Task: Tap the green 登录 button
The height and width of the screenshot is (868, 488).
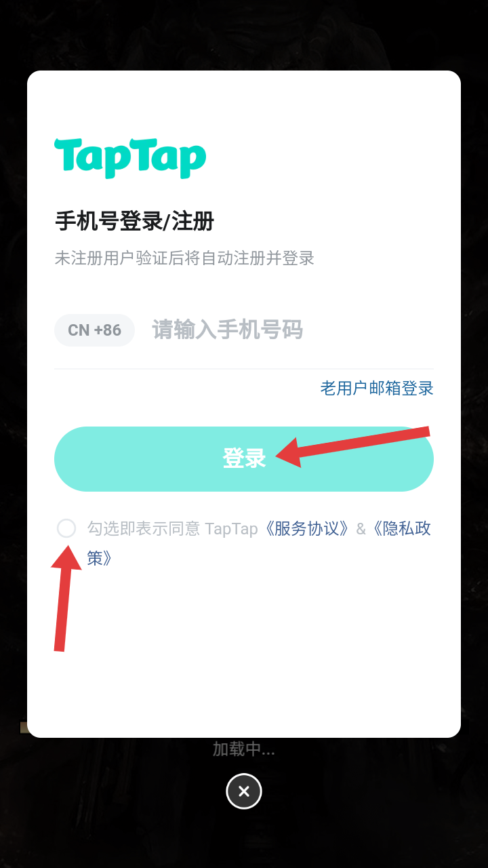Action: coord(244,459)
